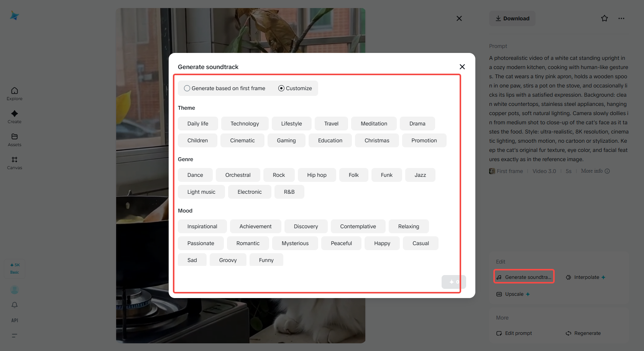Select the Rock genre

[x=279, y=175]
